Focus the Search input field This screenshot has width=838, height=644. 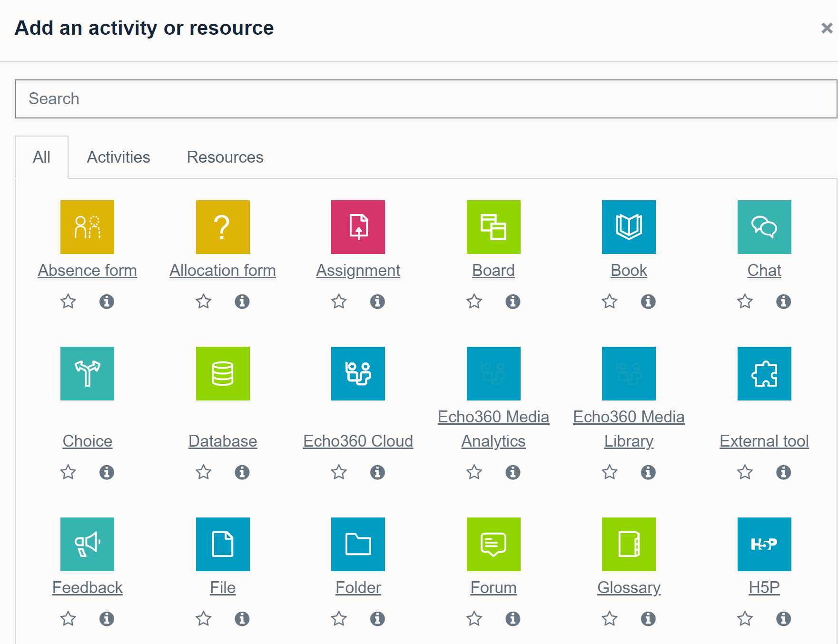(426, 99)
